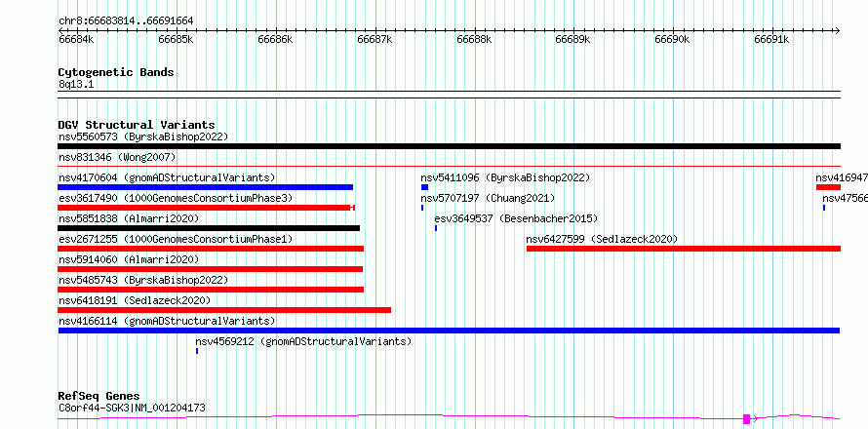Open esv3649537 (Besenbacher2015) label
Screen dimensions: 868x429
click(517, 218)
